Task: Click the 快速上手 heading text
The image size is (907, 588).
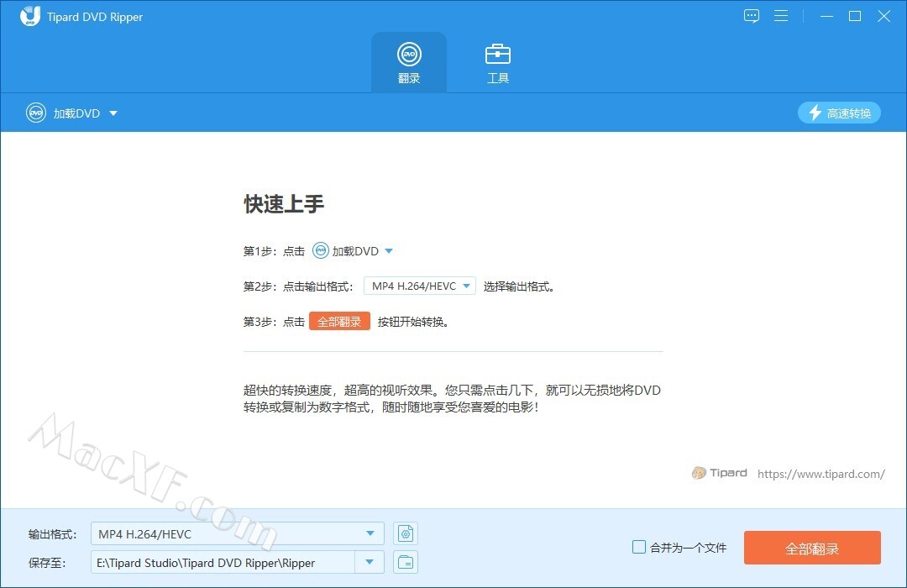Action: (x=284, y=204)
